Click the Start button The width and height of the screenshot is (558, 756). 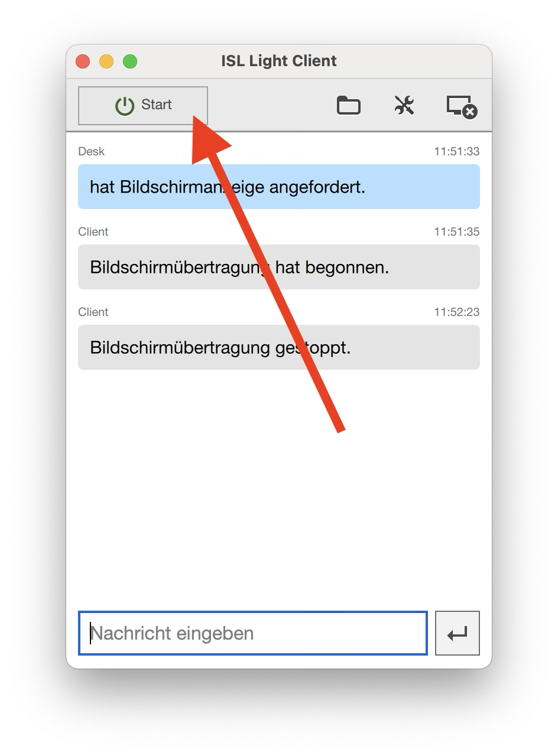(x=143, y=106)
